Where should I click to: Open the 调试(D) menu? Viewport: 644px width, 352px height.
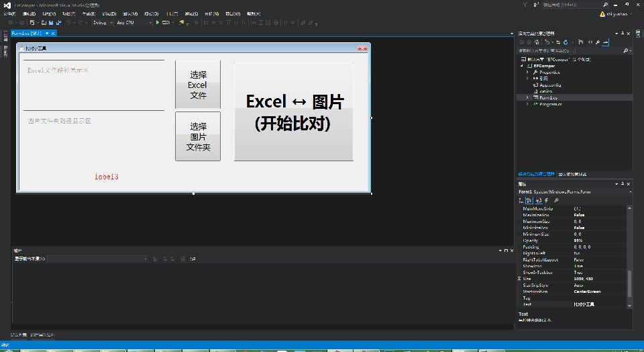(109, 13)
